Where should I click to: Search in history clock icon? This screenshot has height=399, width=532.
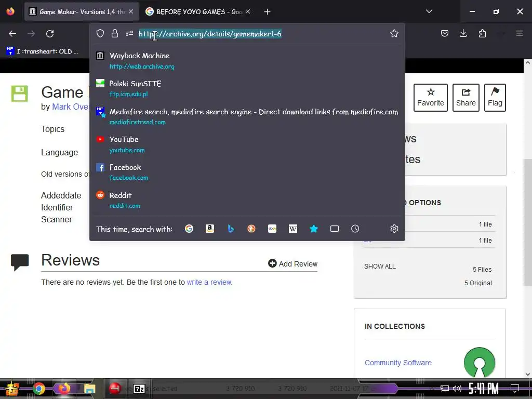pyautogui.click(x=355, y=229)
